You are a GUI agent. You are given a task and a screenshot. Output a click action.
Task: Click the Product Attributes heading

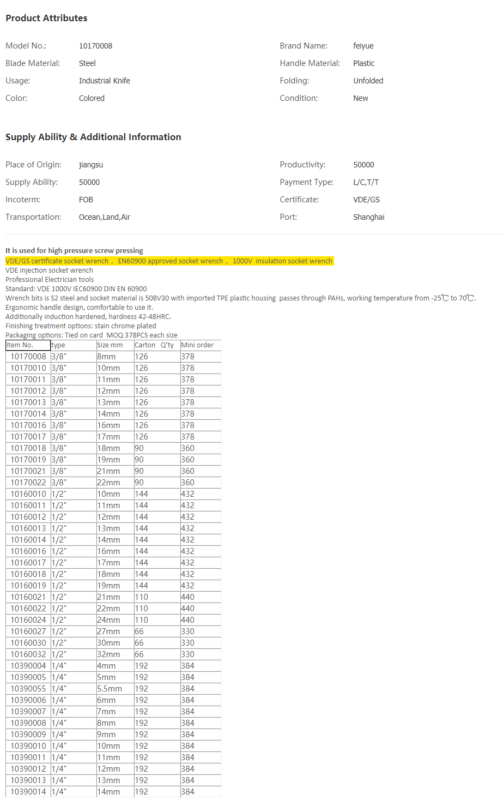point(46,18)
